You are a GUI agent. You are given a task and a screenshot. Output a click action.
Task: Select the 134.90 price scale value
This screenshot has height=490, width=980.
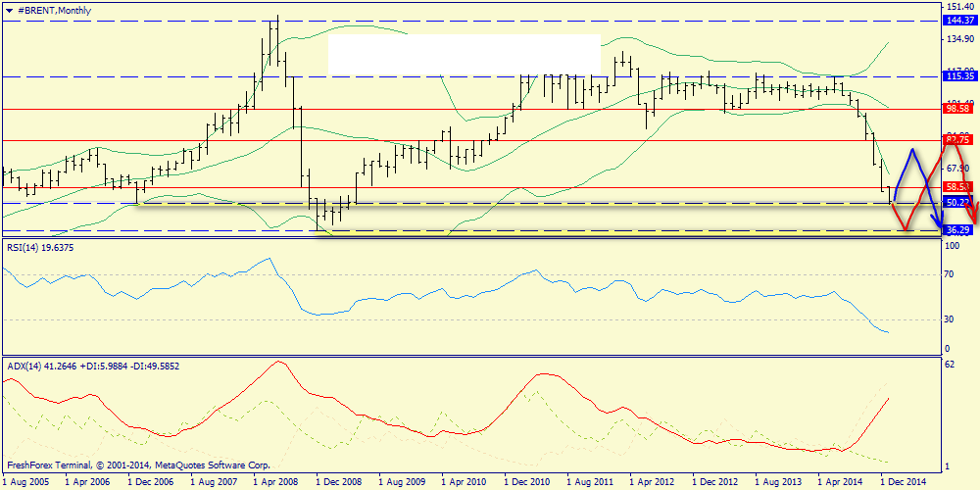click(960, 39)
